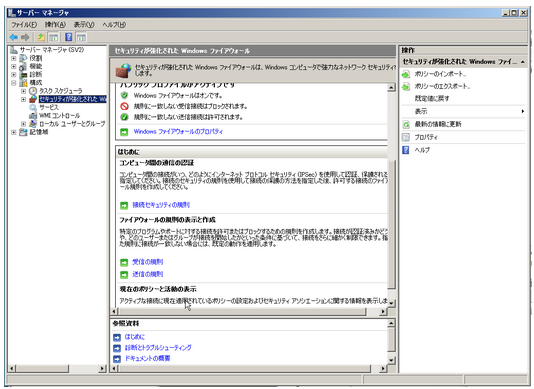Click the プロパティ icon in actions pane
This screenshot has width=534, height=389.
(x=406, y=137)
